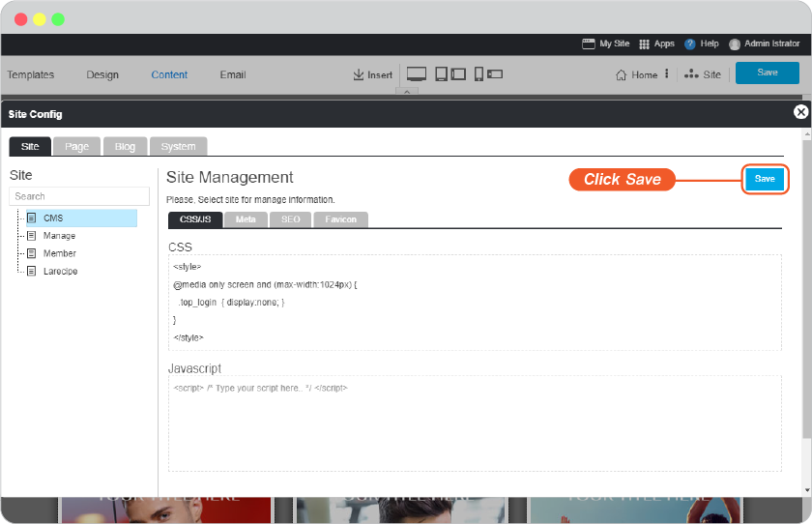The width and height of the screenshot is (812, 524).
Task: Switch to desktop monitor preview icon
Action: point(417,74)
